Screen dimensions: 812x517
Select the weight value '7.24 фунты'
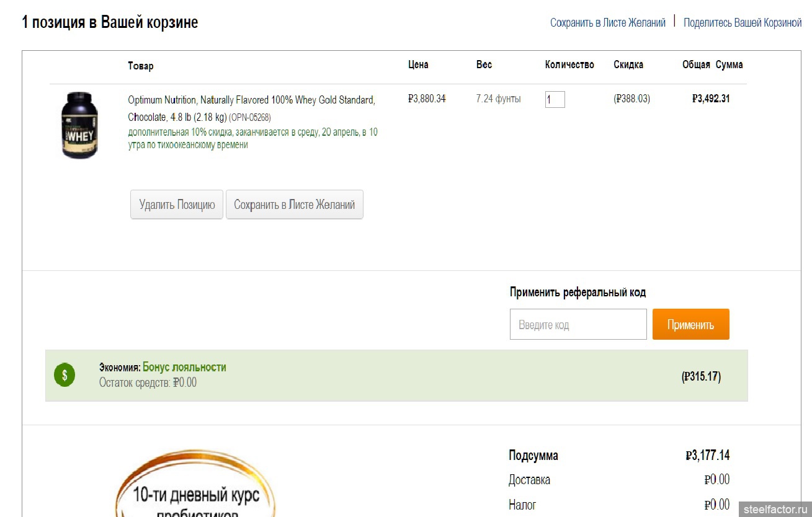point(498,99)
